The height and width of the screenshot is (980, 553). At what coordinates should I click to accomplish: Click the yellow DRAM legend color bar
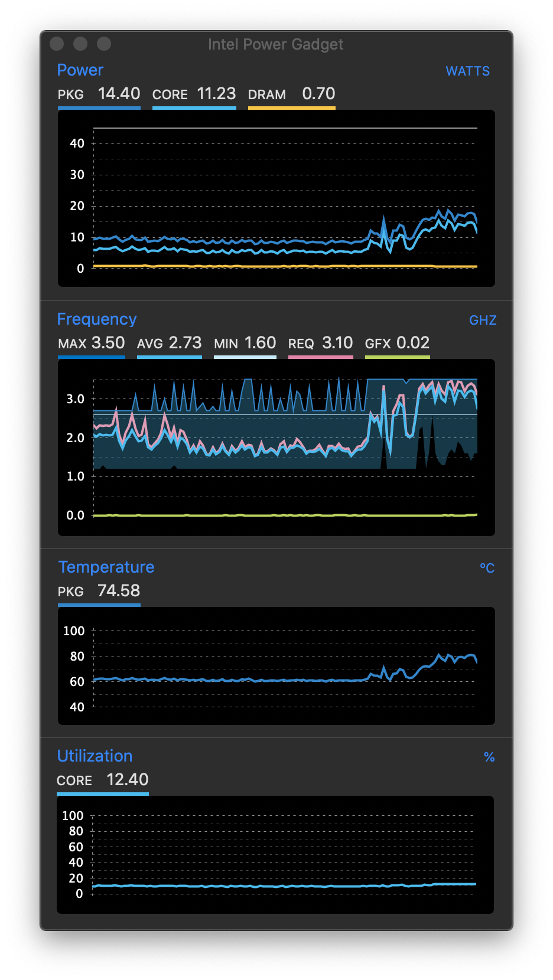pyautogui.click(x=292, y=108)
